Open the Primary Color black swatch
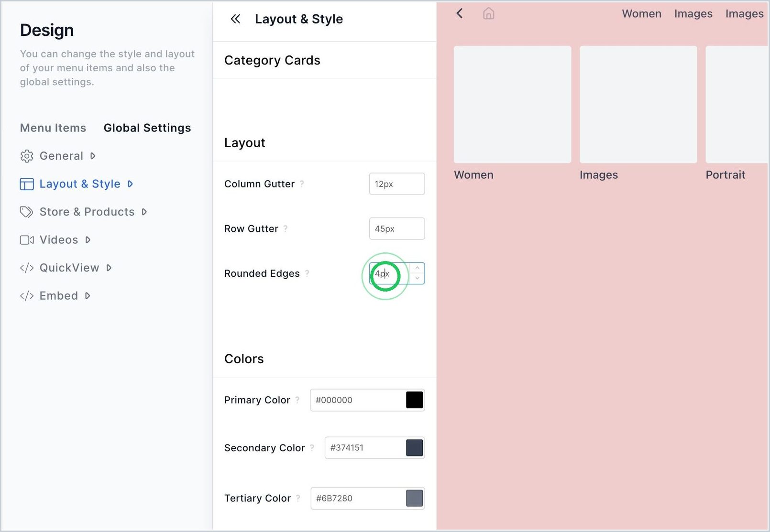The height and width of the screenshot is (532, 770). tap(414, 400)
